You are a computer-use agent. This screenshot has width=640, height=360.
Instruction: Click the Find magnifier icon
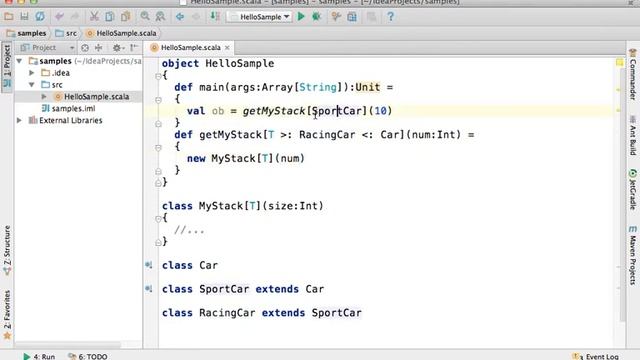click(x=145, y=17)
